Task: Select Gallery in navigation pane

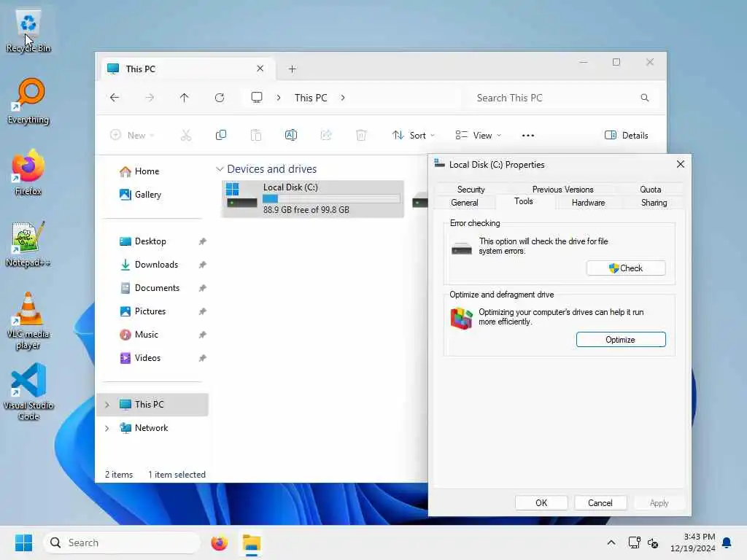Action: coord(147,195)
